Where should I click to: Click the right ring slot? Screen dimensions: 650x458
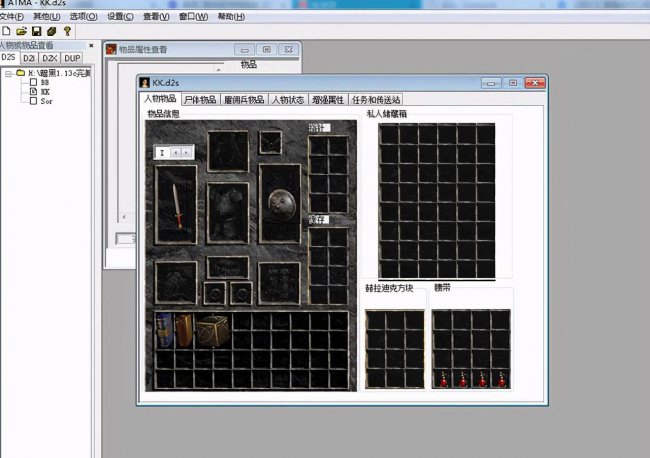point(241,293)
